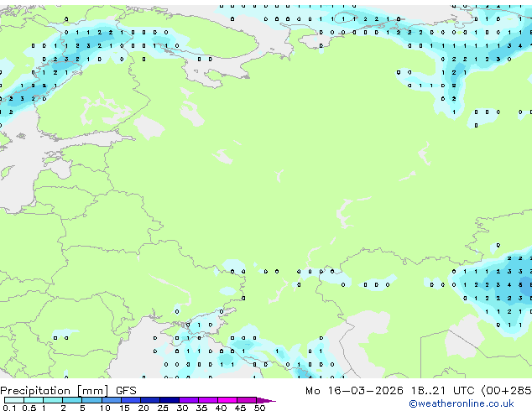The width and height of the screenshot is (532, 411).
Task: Click the 15–20 mm blue legend swatch
Action: [x=131, y=400]
